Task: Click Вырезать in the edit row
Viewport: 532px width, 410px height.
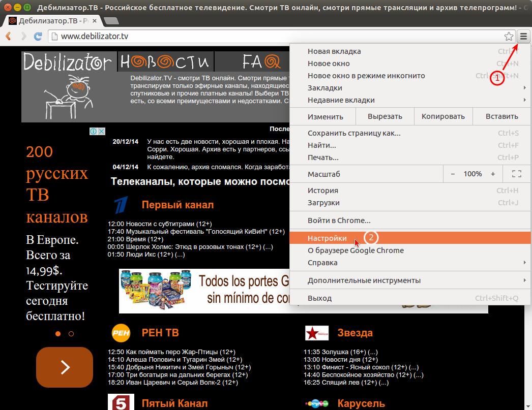Action: click(385, 116)
